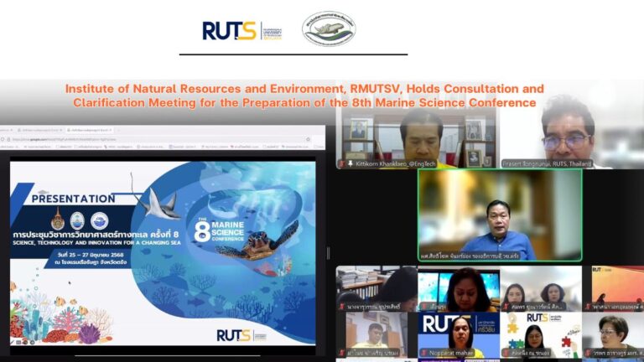This screenshot has width=644, height=362.
Task: Click the shared-screen and gallery divider handle
Action: click(x=328, y=253)
